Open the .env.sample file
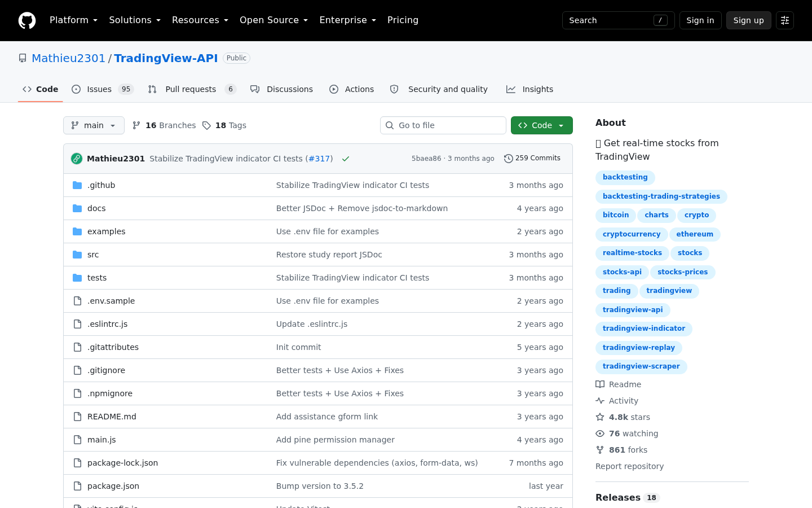This screenshot has height=508, width=812. click(111, 301)
